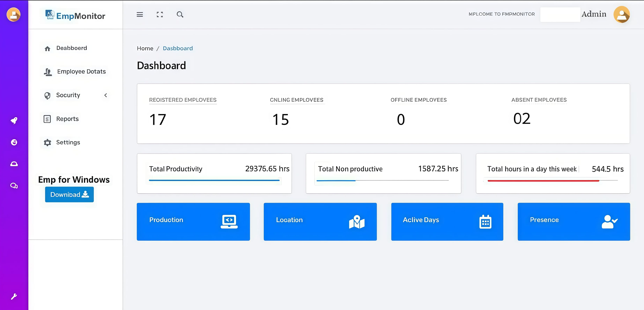The width and height of the screenshot is (644, 310).
Task: Click the map pin icon on Location card
Action: [357, 222]
